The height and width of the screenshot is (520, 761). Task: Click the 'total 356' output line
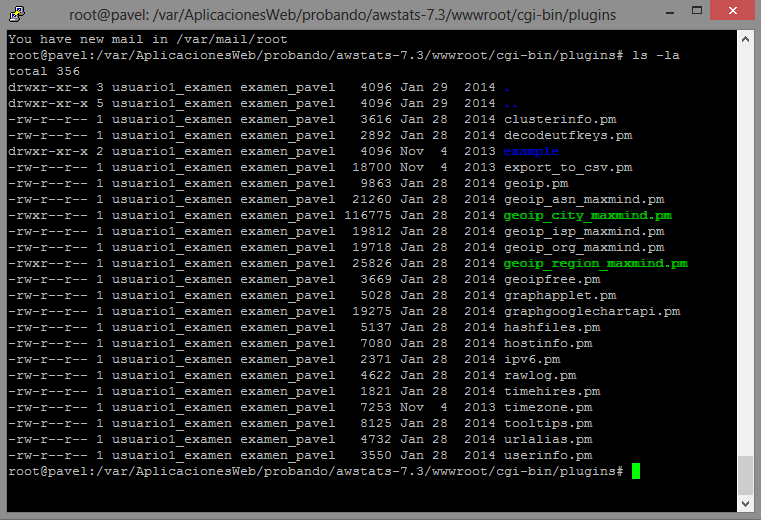click(43, 71)
